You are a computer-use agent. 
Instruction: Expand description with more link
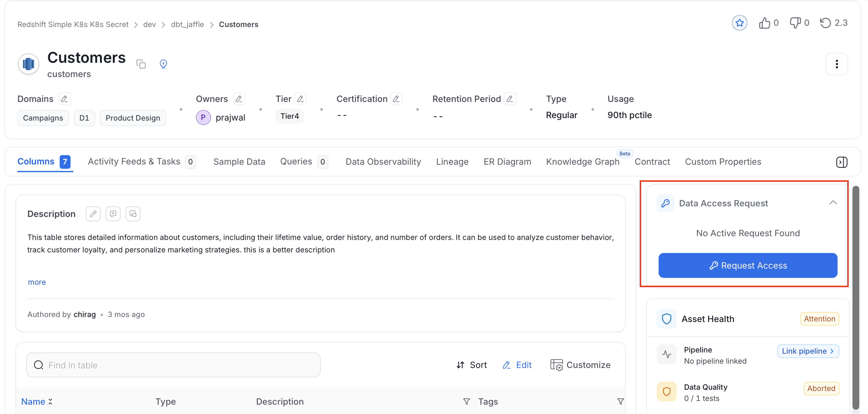point(37,282)
